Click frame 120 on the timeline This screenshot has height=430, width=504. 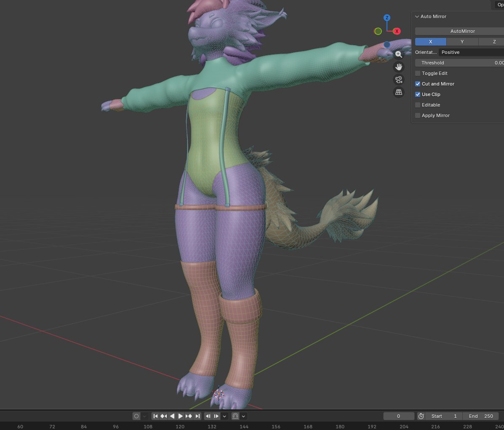[180, 427]
